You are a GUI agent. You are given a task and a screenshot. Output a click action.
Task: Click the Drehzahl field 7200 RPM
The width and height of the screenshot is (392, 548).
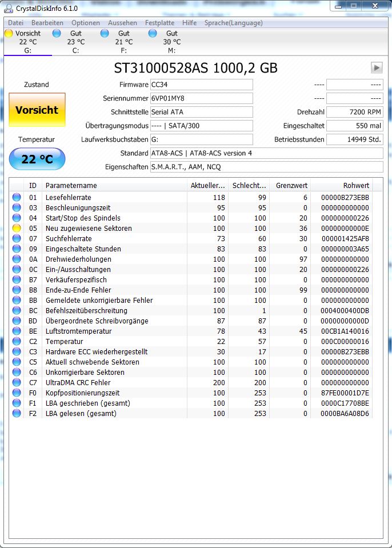(x=355, y=112)
